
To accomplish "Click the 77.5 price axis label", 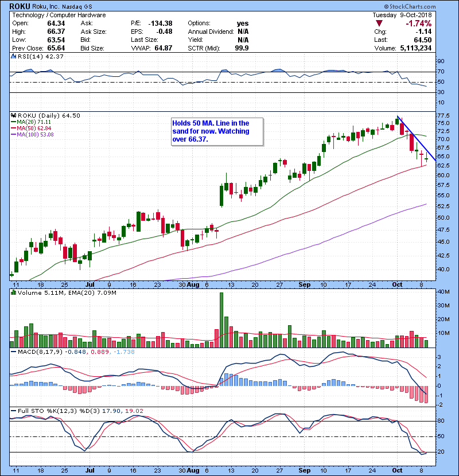I will point(443,116).
